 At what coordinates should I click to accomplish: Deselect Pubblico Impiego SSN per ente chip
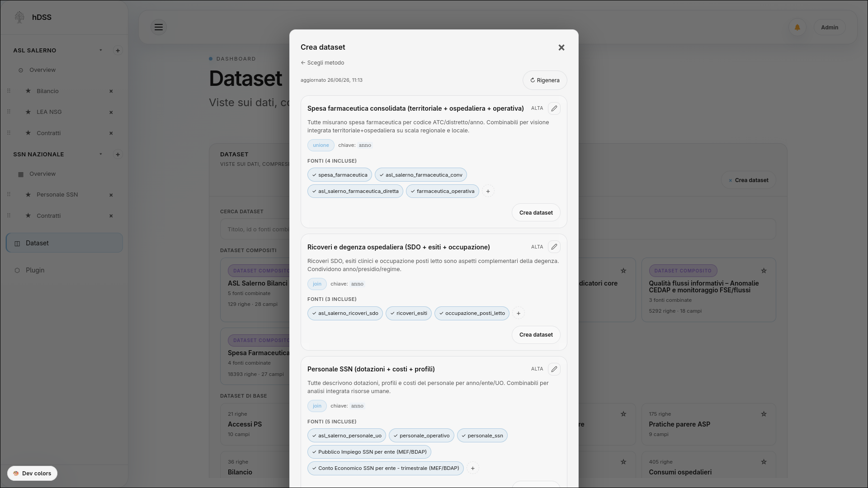369,452
